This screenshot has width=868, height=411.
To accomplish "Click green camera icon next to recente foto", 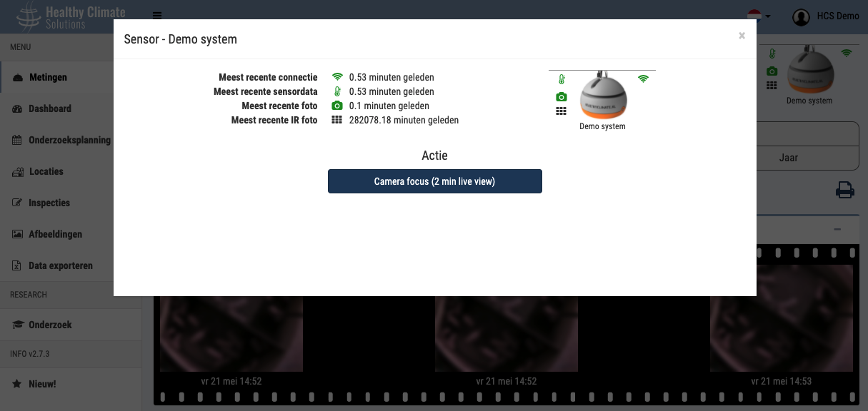I will pyautogui.click(x=337, y=106).
